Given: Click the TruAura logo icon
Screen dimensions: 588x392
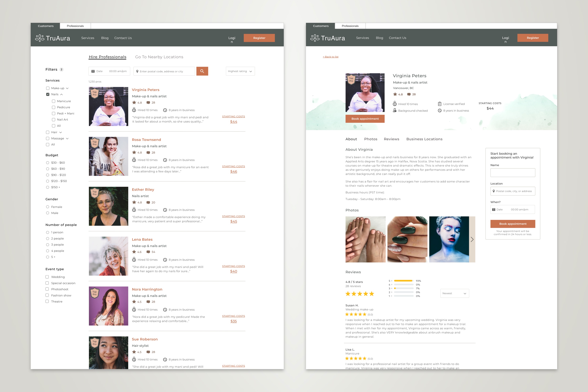Looking at the screenshot, I should (x=40, y=38).
